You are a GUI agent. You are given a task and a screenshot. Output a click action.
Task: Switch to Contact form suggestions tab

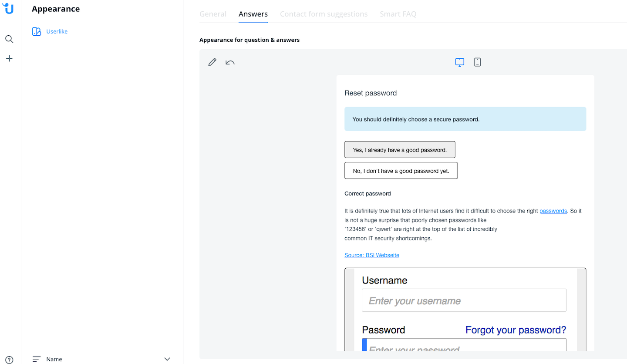tap(324, 14)
